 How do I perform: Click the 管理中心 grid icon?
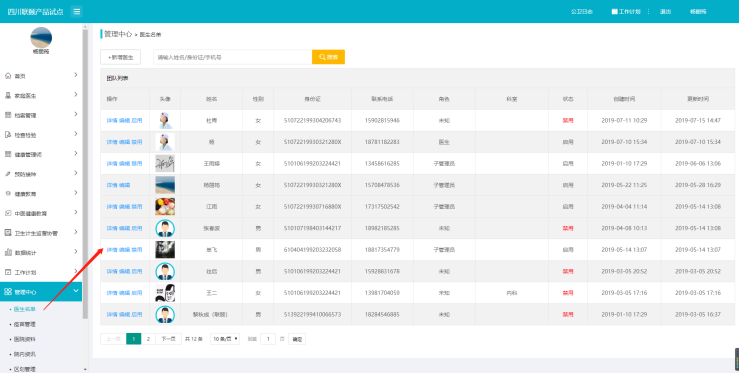click(x=8, y=292)
